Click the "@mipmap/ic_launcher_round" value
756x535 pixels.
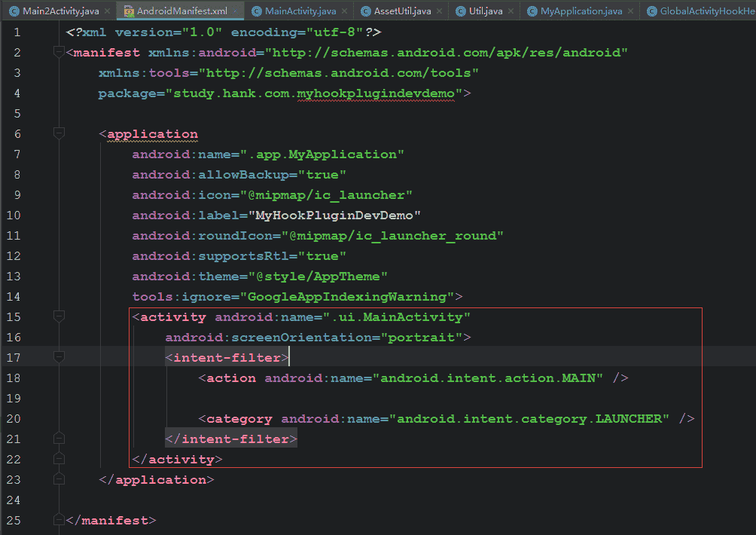coord(392,235)
